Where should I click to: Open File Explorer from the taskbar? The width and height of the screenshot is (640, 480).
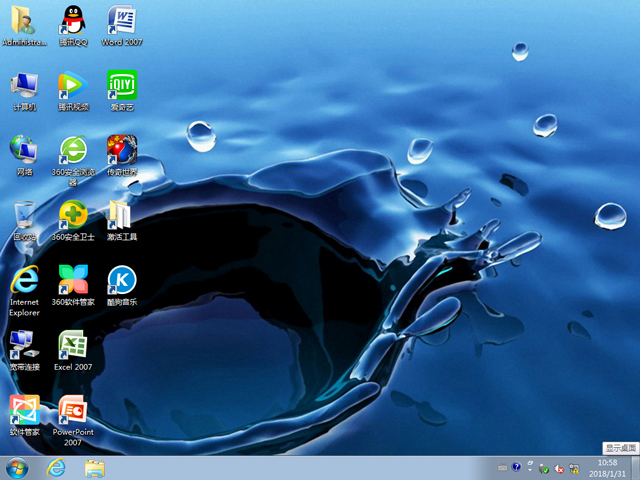click(x=95, y=468)
